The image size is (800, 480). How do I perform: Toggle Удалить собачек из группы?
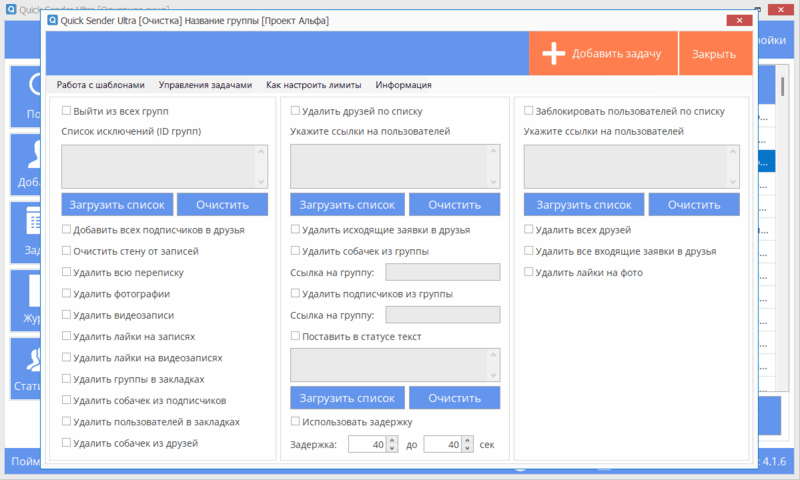(295, 250)
